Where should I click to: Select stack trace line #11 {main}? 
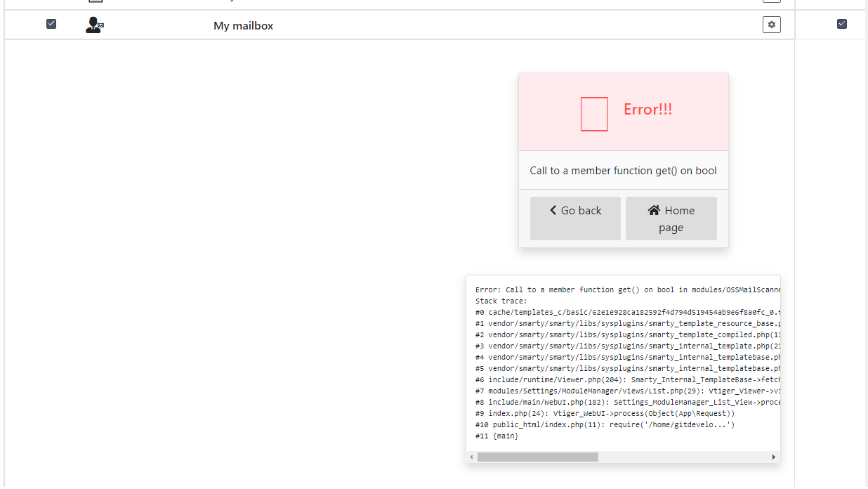pos(497,436)
